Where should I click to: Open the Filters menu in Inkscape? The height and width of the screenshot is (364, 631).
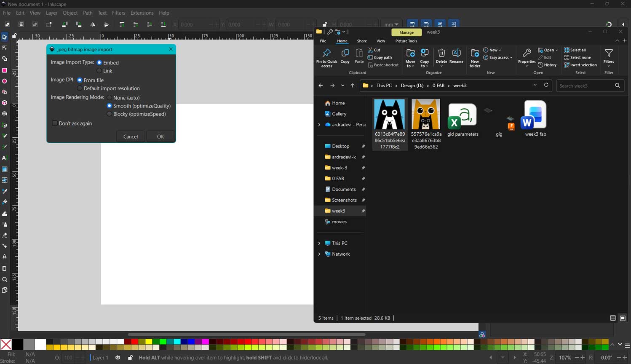click(118, 13)
